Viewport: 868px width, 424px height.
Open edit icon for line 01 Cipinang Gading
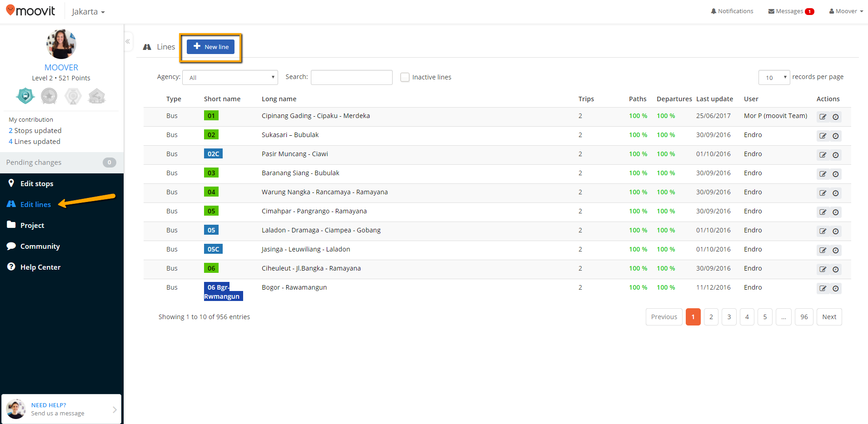click(x=823, y=117)
